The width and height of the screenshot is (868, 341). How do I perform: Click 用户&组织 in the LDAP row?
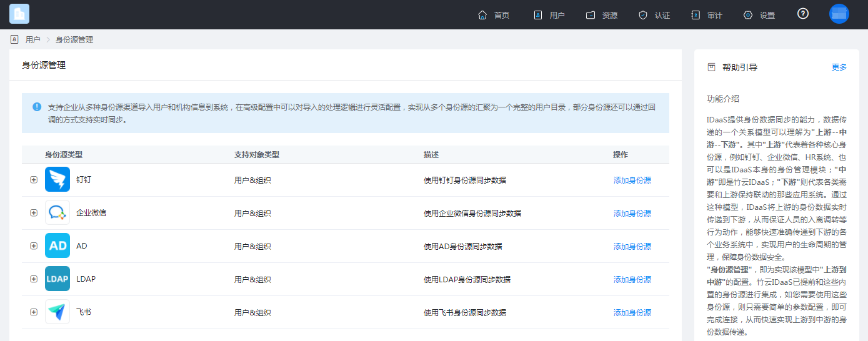[x=252, y=280]
